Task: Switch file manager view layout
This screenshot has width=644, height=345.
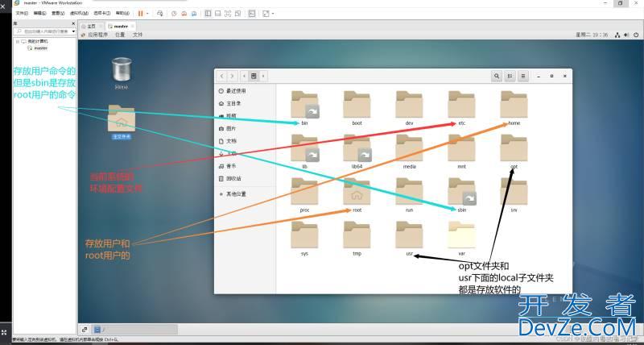Action: tap(510, 76)
